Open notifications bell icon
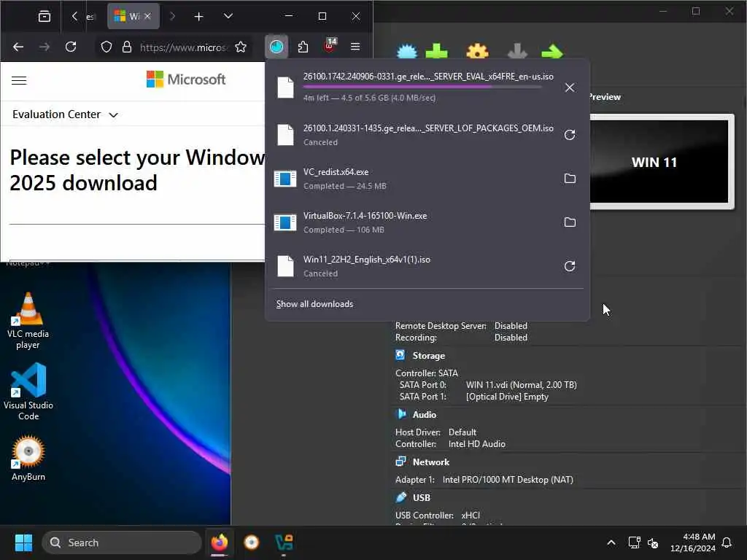Image resolution: width=747 pixels, height=560 pixels. point(727,542)
